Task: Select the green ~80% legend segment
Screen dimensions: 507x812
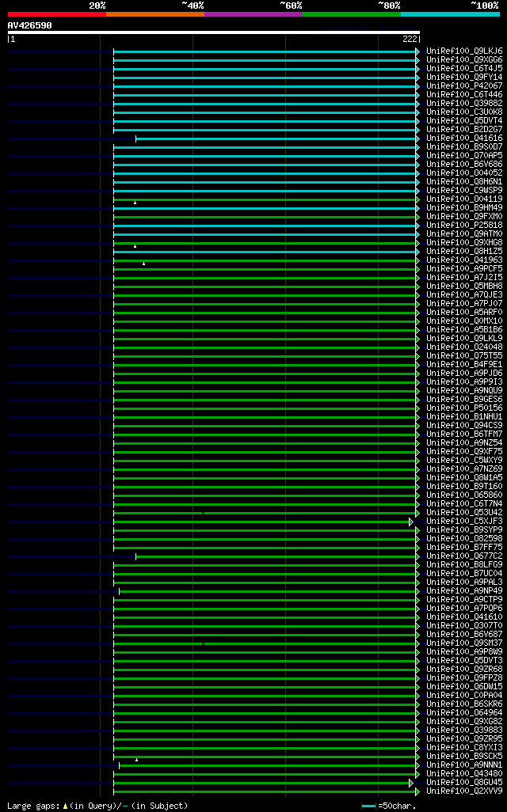Action: pyautogui.click(x=352, y=14)
